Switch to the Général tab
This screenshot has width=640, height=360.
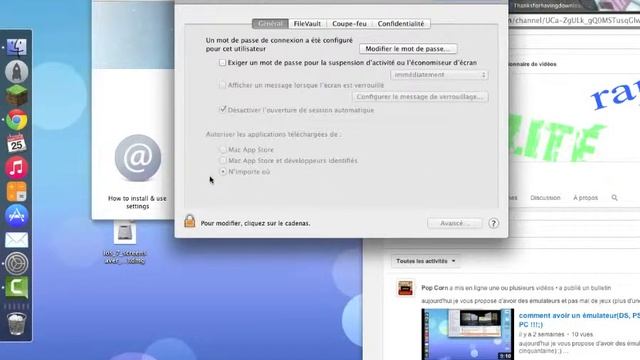point(270,24)
